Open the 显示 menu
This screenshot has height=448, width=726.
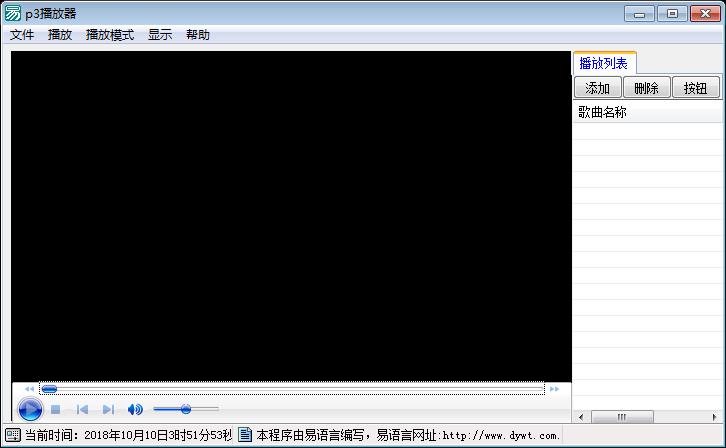160,35
